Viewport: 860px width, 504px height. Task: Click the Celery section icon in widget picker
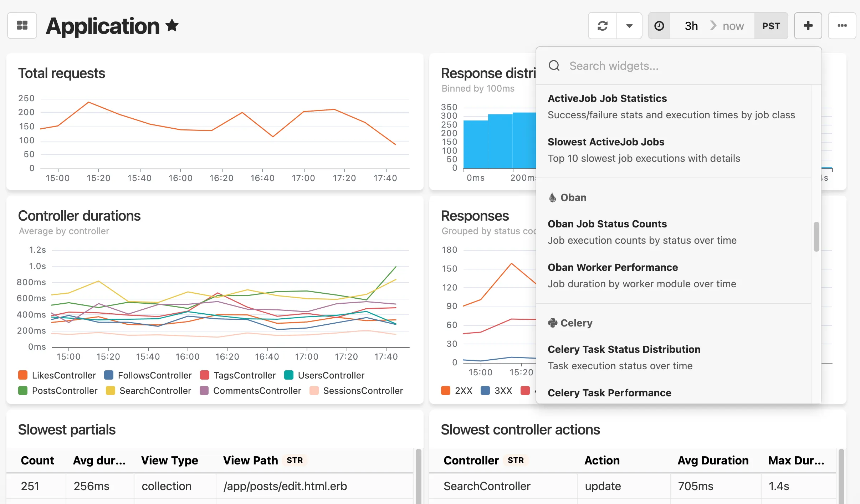pyautogui.click(x=553, y=323)
